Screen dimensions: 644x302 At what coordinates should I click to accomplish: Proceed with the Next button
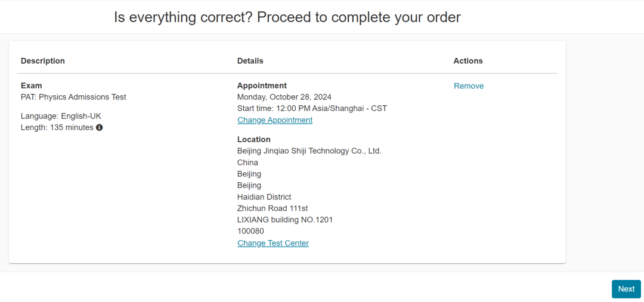click(x=626, y=289)
